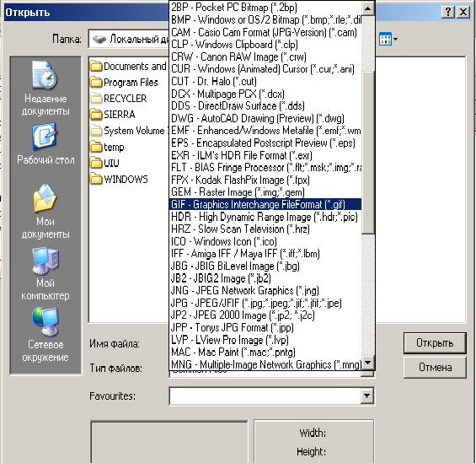The width and height of the screenshot is (476, 463).
Task: Choose BMP - Windows or OS/2 Bitmap type
Action: 265,19
